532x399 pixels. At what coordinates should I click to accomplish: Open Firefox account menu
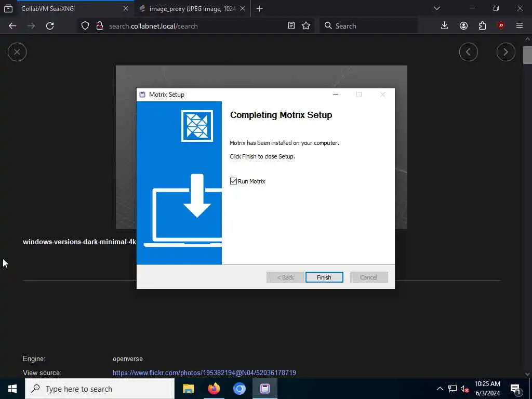pos(463,26)
